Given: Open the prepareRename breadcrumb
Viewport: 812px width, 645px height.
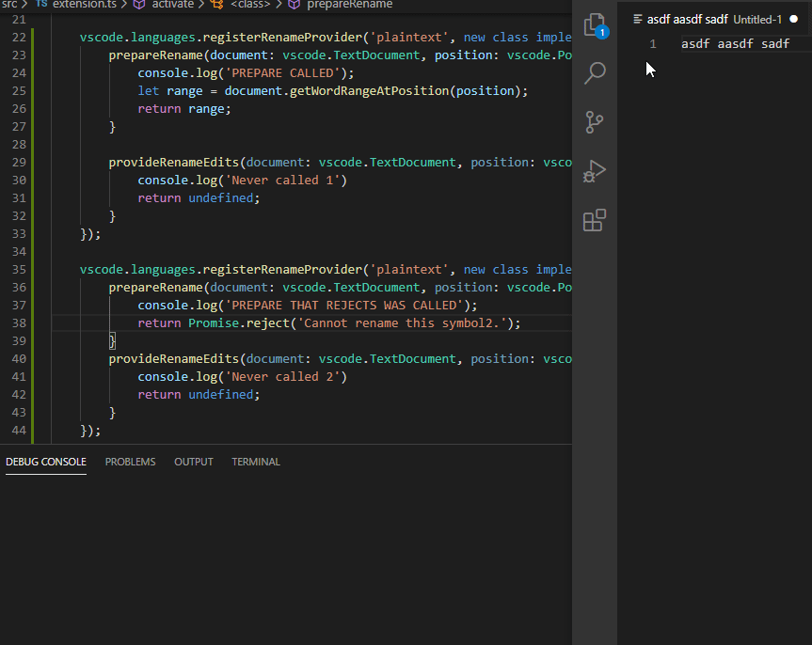Looking at the screenshot, I should tap(350, 4).
